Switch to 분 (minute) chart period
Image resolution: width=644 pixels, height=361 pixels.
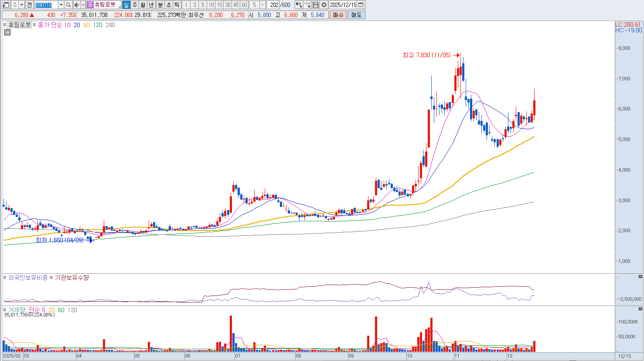click(160, 5)
